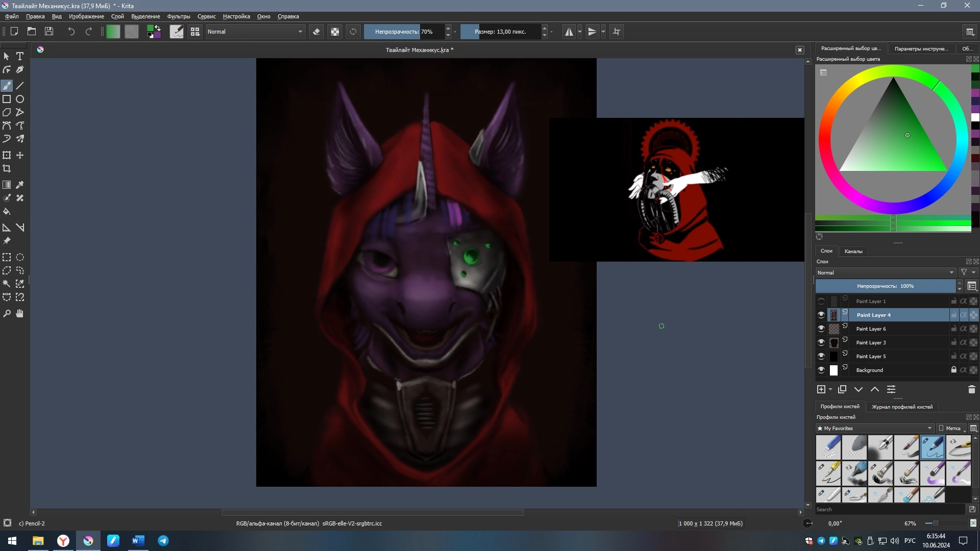Open the My Favorites brush tag dropdown
Image resolution: width=980 pixels, height=551 pixels.
[875, 429]
